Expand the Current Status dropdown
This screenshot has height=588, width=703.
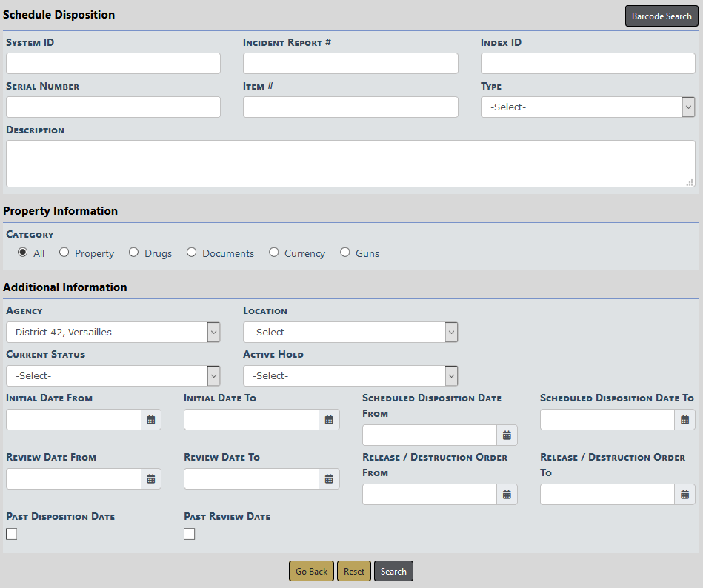coord(113,376)
